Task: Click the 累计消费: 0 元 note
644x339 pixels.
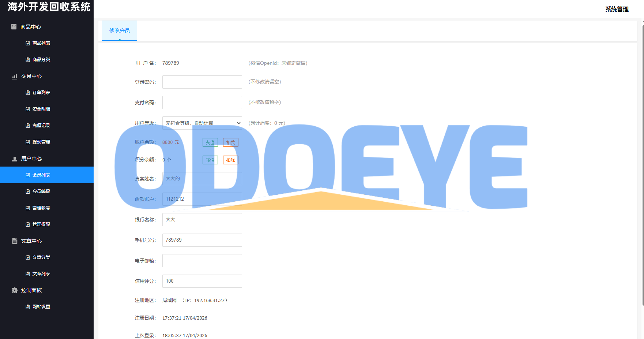Action: point(267,123)
